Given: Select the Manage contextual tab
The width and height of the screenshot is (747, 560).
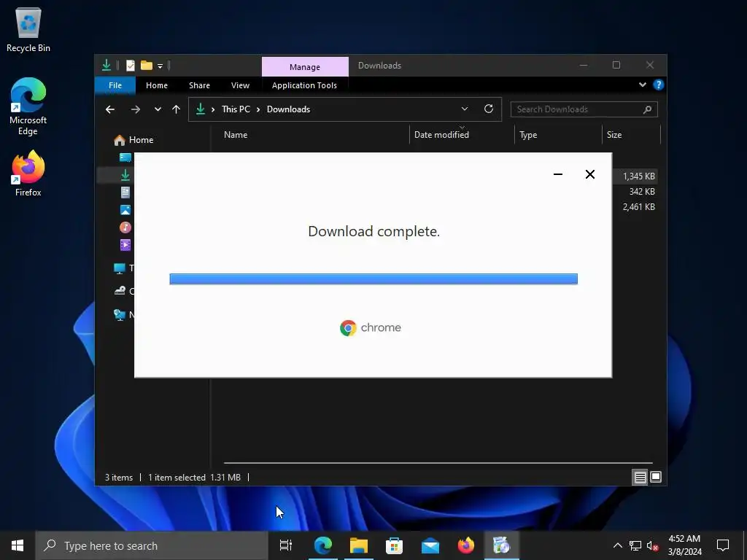Looking at the screenshot, I should click(x=305, y=66).
